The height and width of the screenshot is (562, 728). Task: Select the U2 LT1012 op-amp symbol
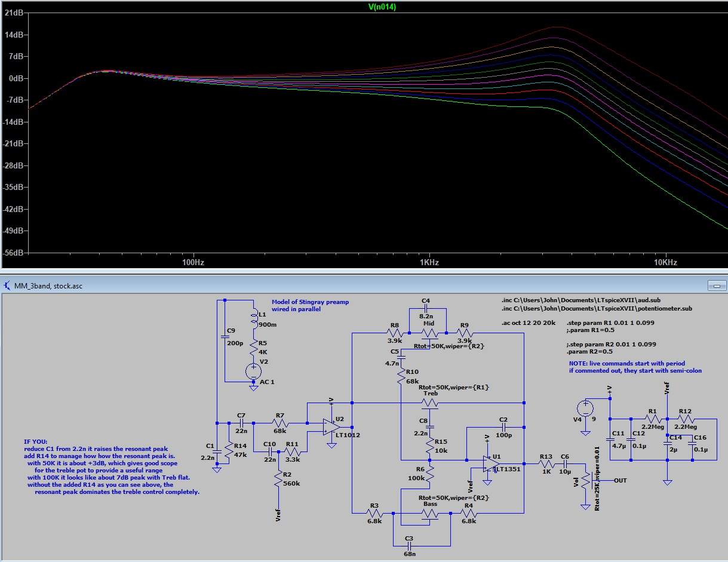coord(331,427)
